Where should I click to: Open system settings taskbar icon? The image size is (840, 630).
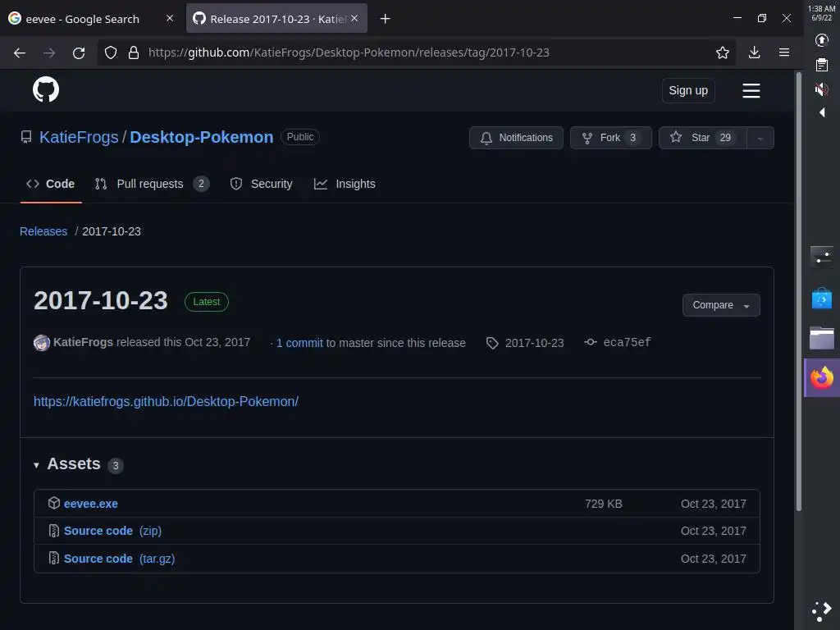click(x=822, y=257)
